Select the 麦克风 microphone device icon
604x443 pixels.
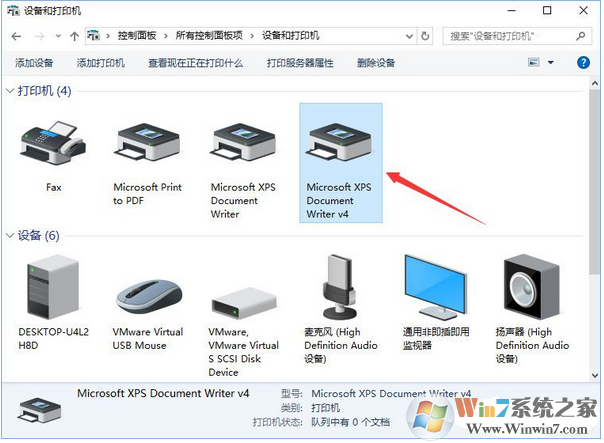339,287
